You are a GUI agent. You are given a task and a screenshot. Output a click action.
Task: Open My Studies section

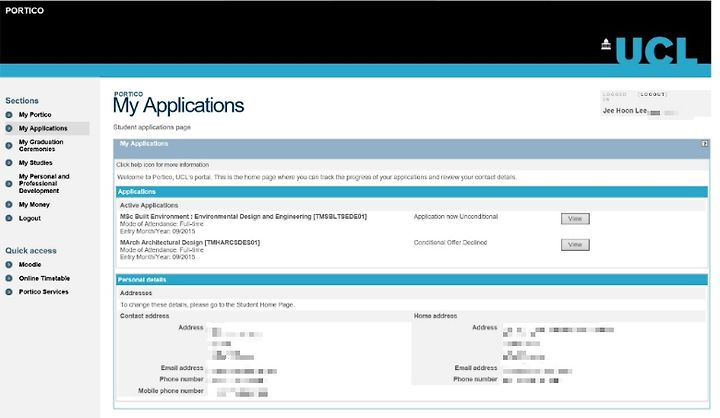(35, 163)
